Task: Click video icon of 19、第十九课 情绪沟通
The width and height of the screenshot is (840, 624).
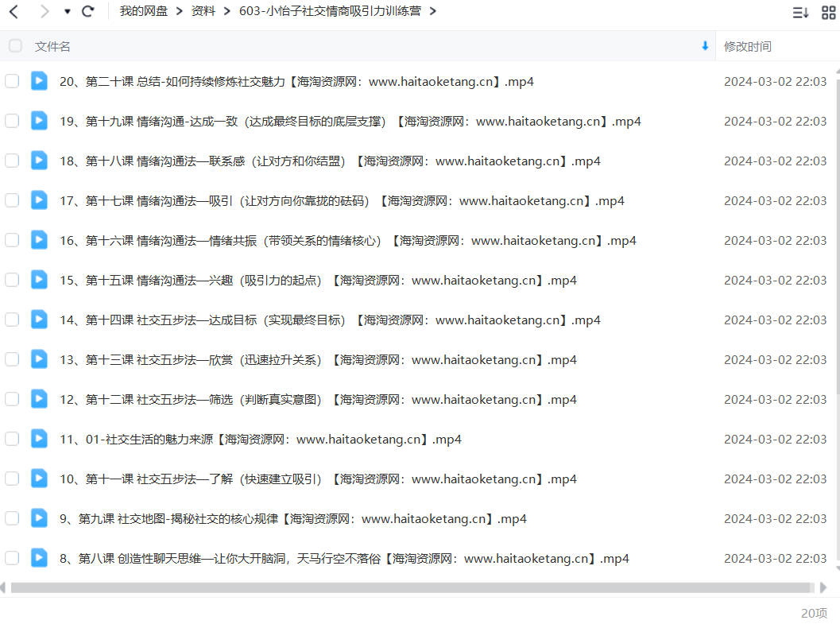Action: [x=39, y=121]
